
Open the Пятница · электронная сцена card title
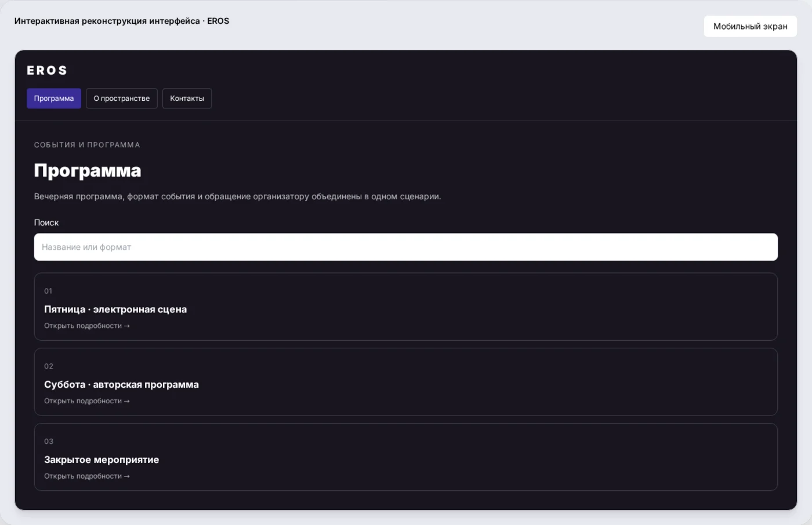115,309
